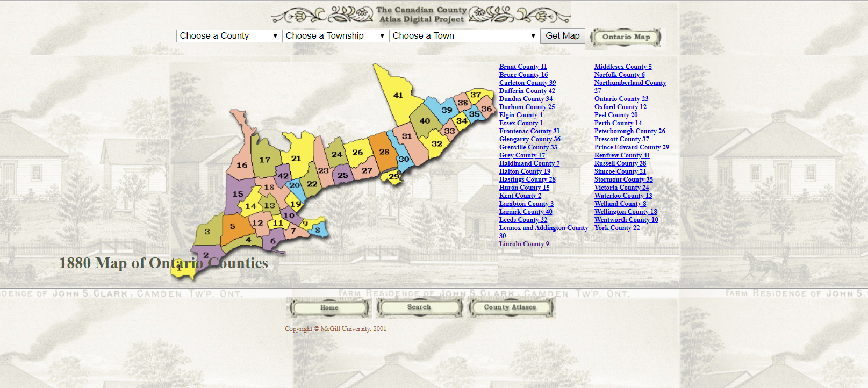Open Grenville County 33 link

tap(528, 147)
